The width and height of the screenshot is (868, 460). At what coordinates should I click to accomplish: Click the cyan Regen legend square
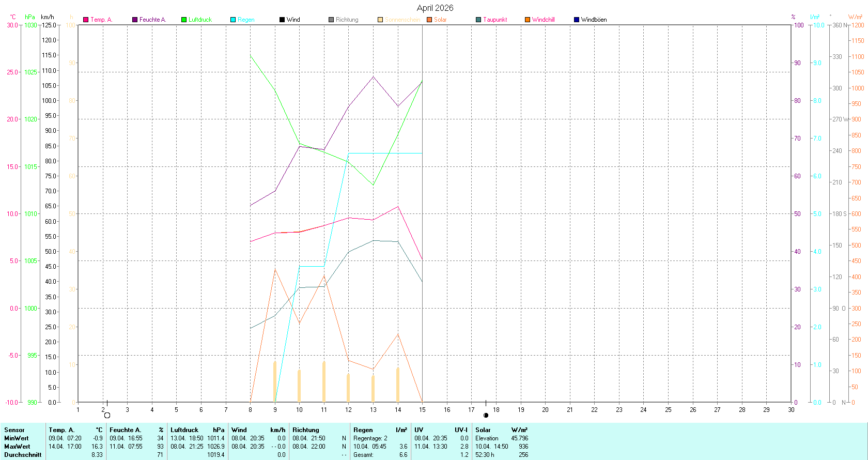[233, 20]
